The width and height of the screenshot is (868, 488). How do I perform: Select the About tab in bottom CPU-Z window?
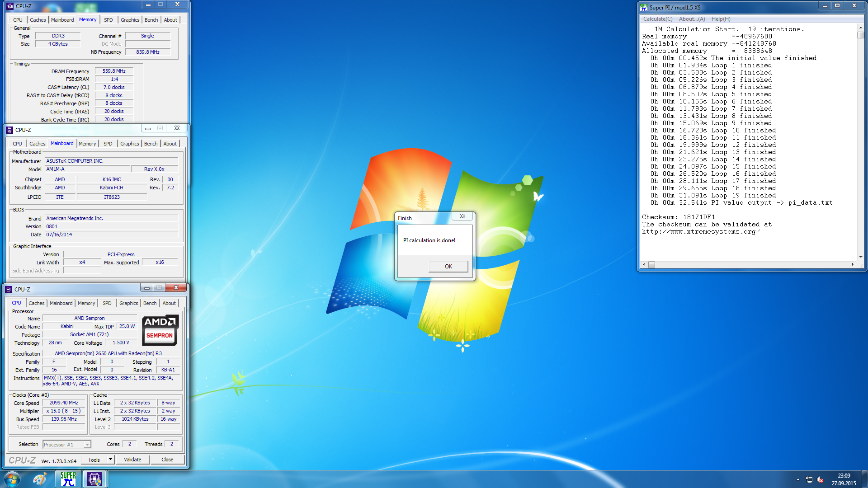(169, 303)
